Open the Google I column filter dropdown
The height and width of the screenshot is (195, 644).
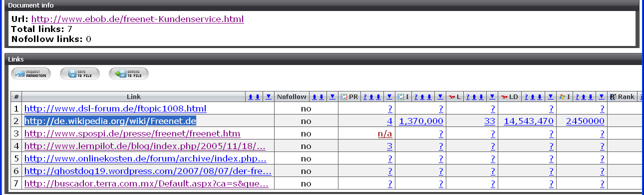click(x=440, y=96)
